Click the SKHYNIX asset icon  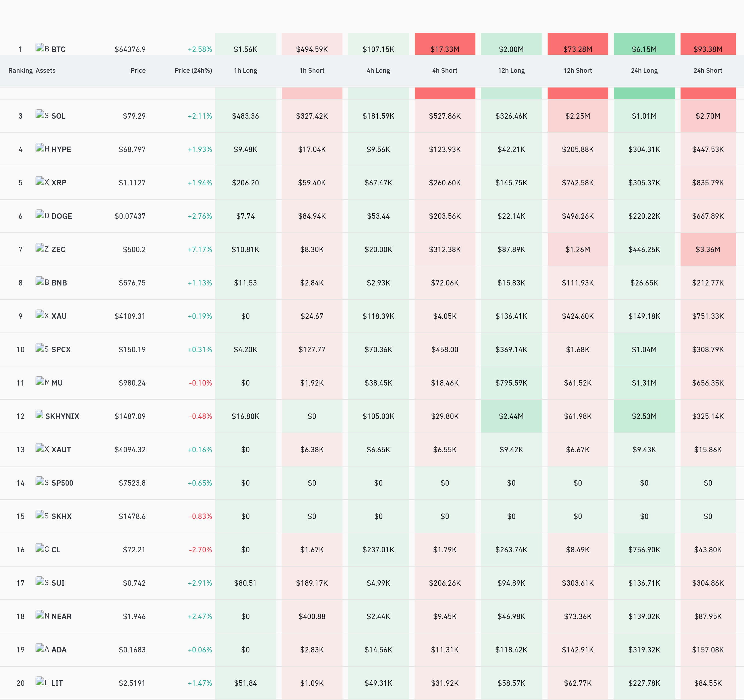[x=39, y=415]
